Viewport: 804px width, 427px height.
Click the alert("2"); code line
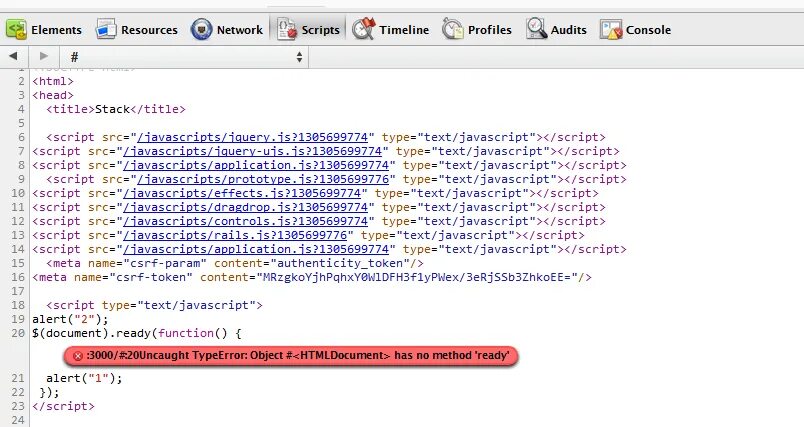[x=70, y=319]
